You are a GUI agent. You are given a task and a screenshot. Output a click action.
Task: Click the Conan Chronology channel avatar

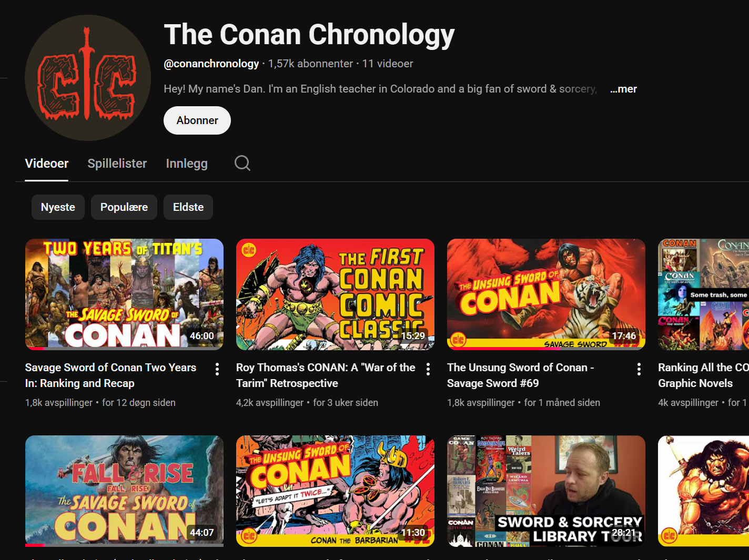(x=88, y=78)
